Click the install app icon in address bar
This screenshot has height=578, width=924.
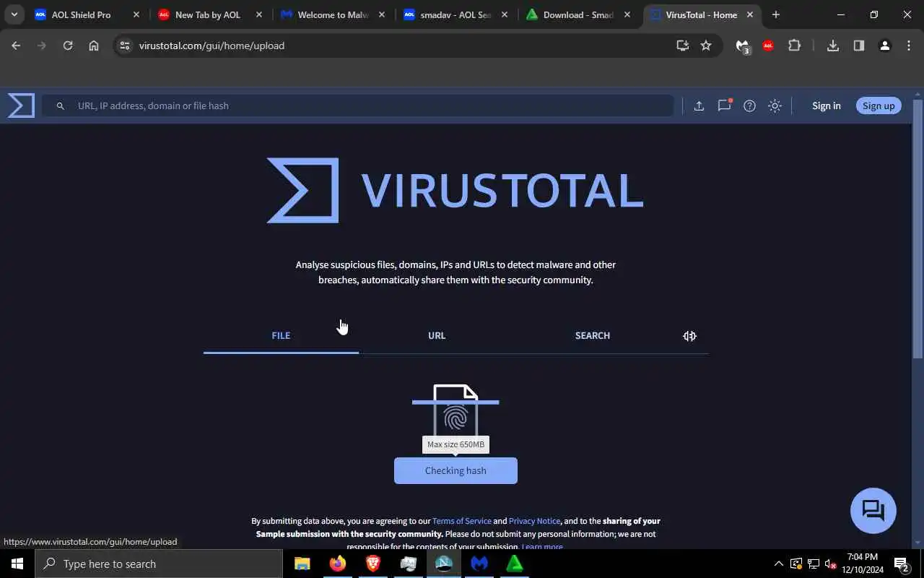(x=682, y=46)
